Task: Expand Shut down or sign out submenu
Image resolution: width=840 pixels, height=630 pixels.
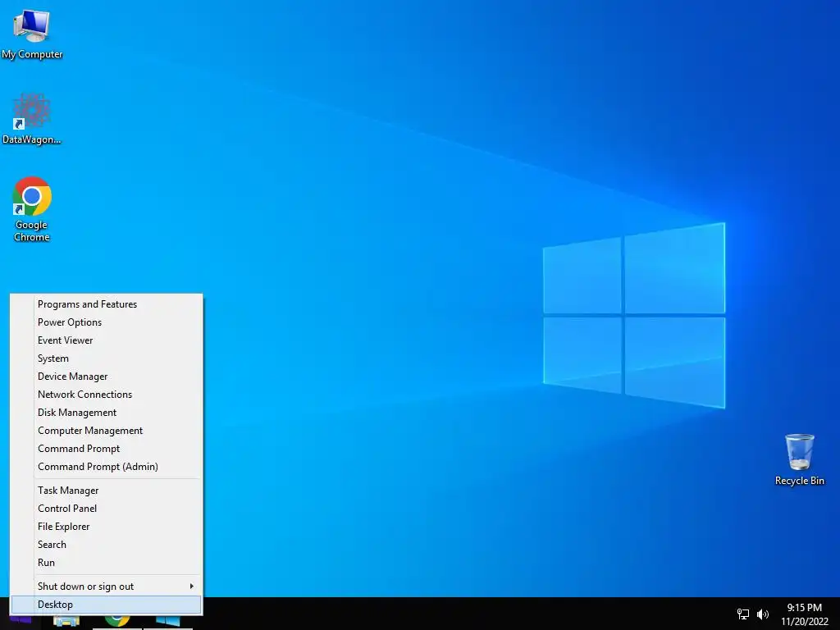Action: (106, 586)
